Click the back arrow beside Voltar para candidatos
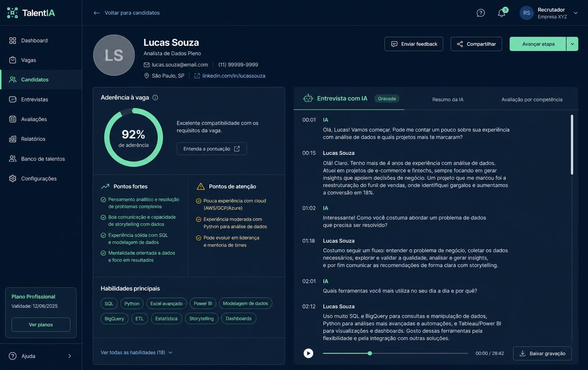 click(97, 13)
